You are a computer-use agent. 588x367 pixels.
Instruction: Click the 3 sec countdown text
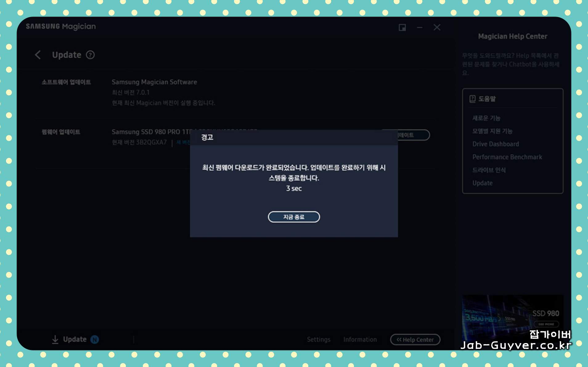(294, 189)
